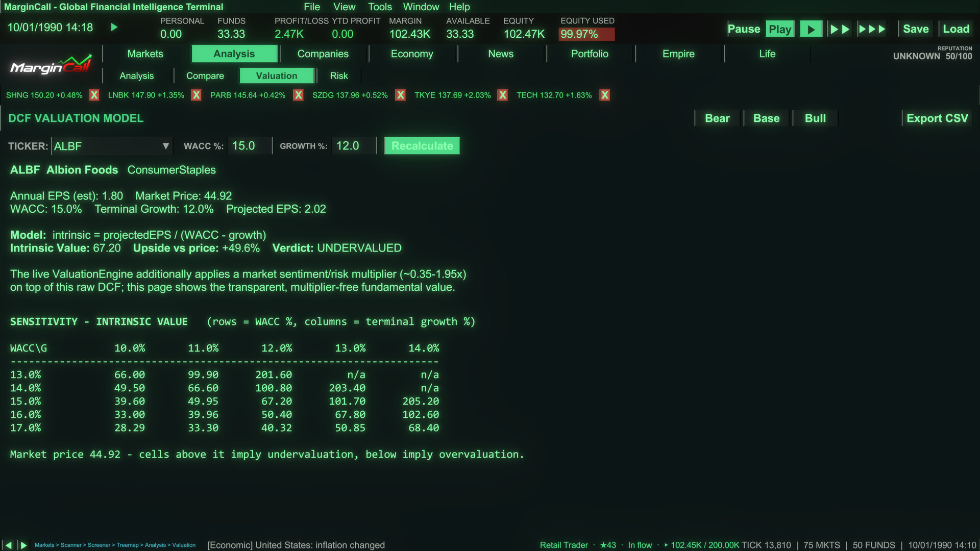Screen dimensions: 980x551
Task: Remove SHNG from the watchlist ticker bar
Action: (94, 95)
